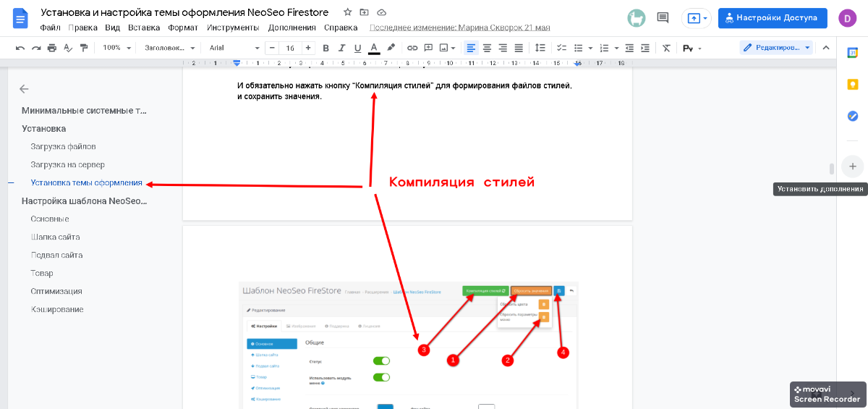Open the Формат menu
The image size is (868, 409).
[x=182, y=28]
